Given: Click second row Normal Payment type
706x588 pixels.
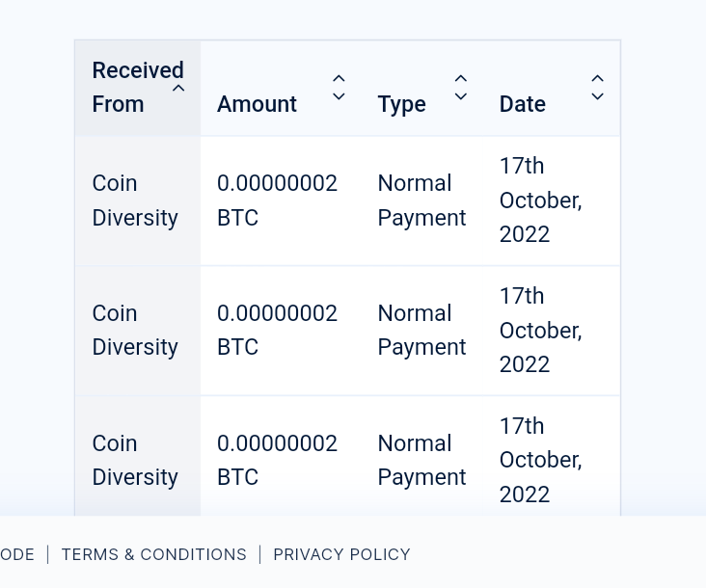Looking at the screenshot, I should click(x=421, y=331).
